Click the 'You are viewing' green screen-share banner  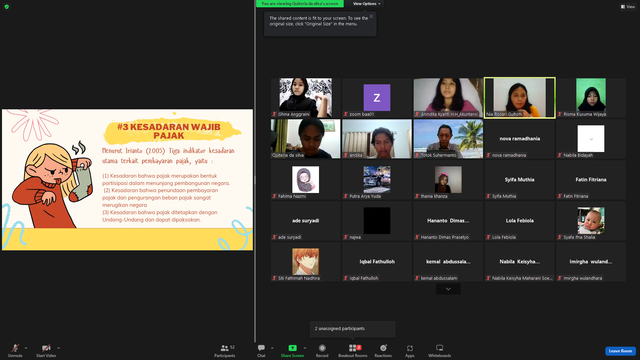[x=300, y=4]
